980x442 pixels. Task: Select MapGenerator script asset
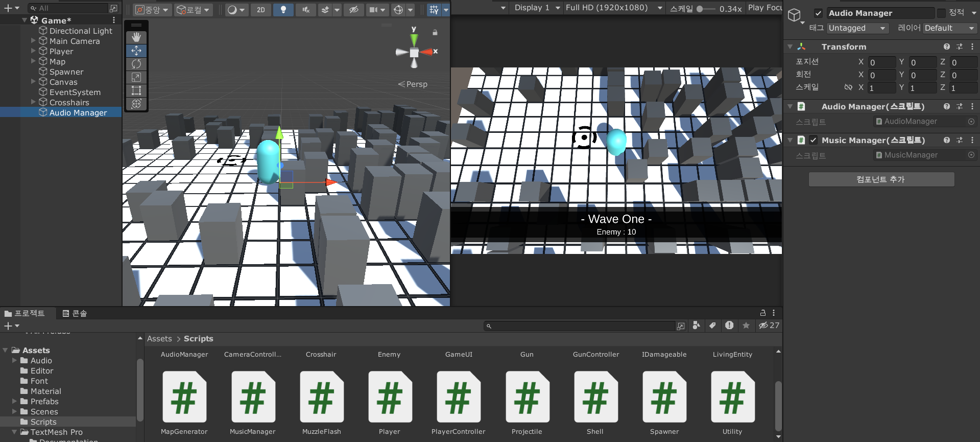tap(184, 403)
